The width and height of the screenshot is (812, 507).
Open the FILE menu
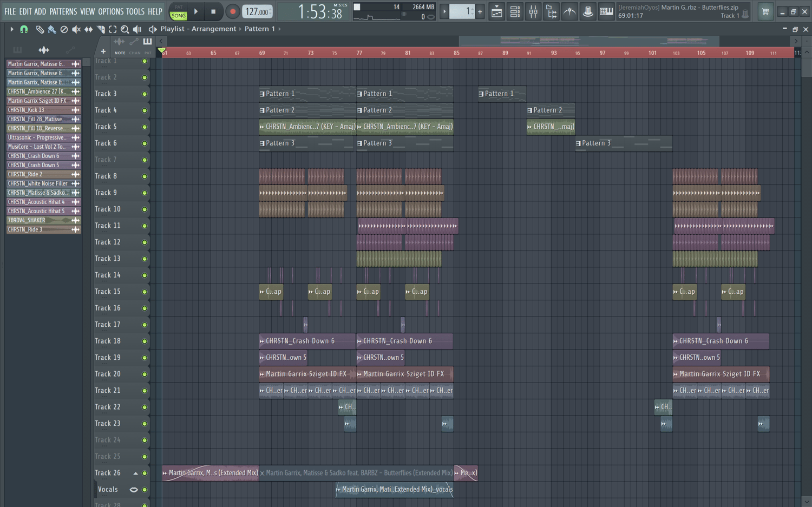click(x=10, y=11)
